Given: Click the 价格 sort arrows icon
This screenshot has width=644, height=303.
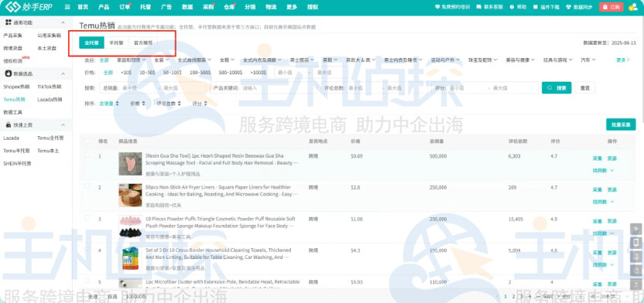Looking at the screenshot, I should [143, 104].
